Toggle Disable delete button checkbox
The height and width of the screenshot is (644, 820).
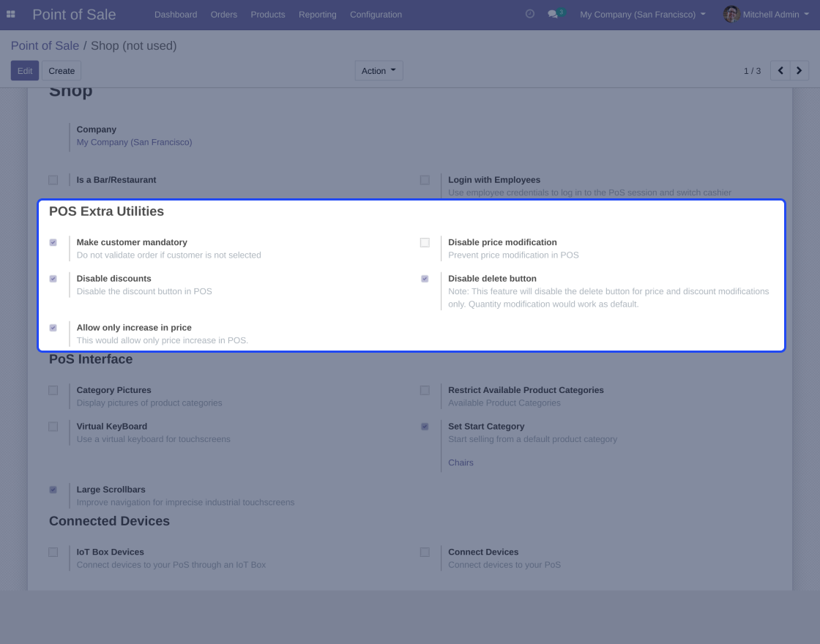pos(425,279)
